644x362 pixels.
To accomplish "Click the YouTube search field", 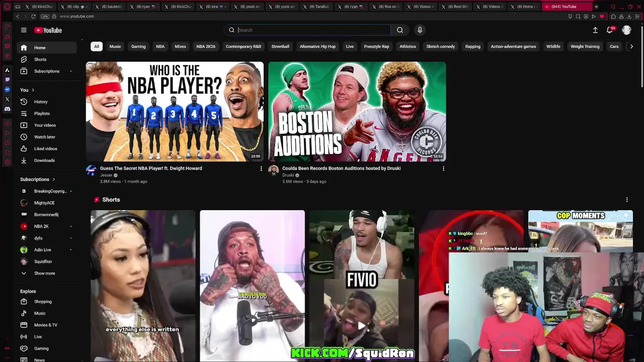I will (307, 30).
